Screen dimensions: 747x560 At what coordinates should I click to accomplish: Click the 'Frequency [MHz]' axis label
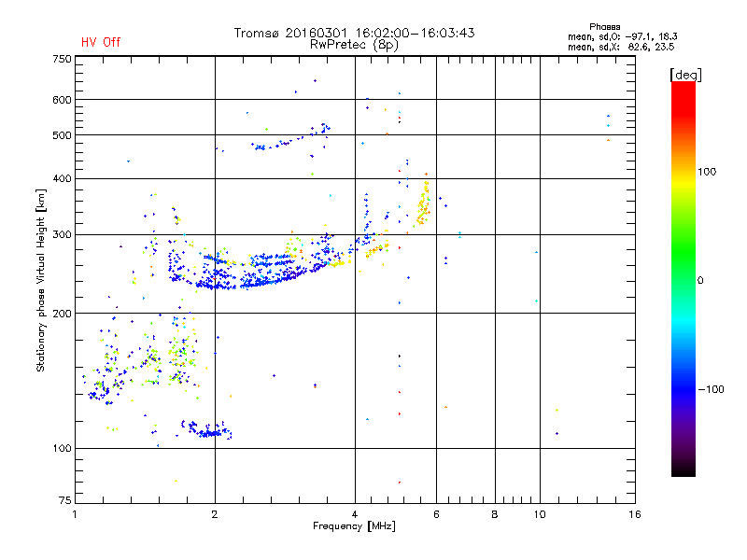354,526
